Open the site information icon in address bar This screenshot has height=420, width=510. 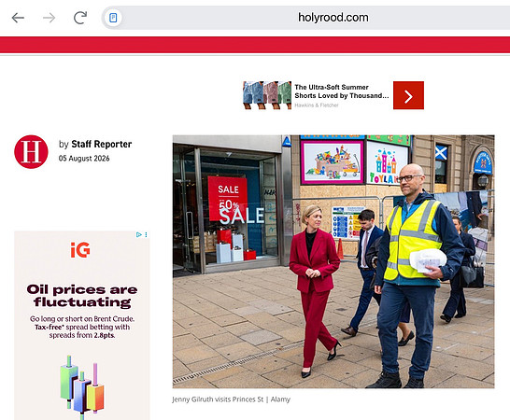tap(113, 18)
